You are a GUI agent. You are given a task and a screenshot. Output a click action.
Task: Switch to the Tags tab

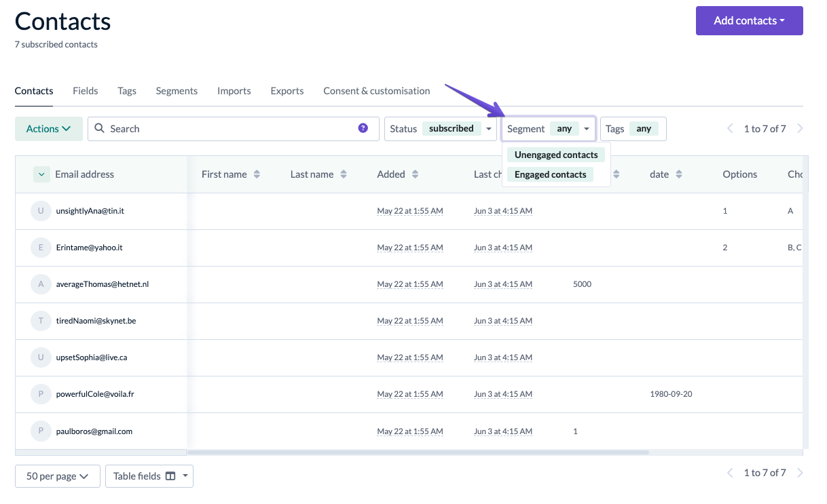click(x=127, y=91)
